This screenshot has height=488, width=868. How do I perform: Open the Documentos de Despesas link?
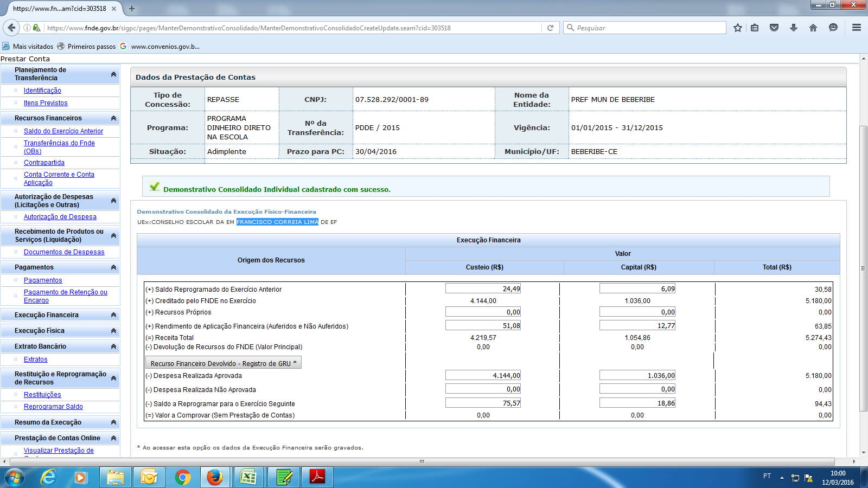click(64, 252)
